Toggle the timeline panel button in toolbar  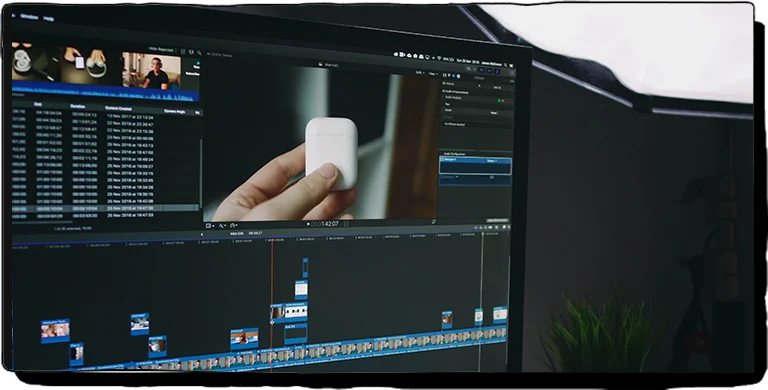pyautogui.click(x=489, y=71)
